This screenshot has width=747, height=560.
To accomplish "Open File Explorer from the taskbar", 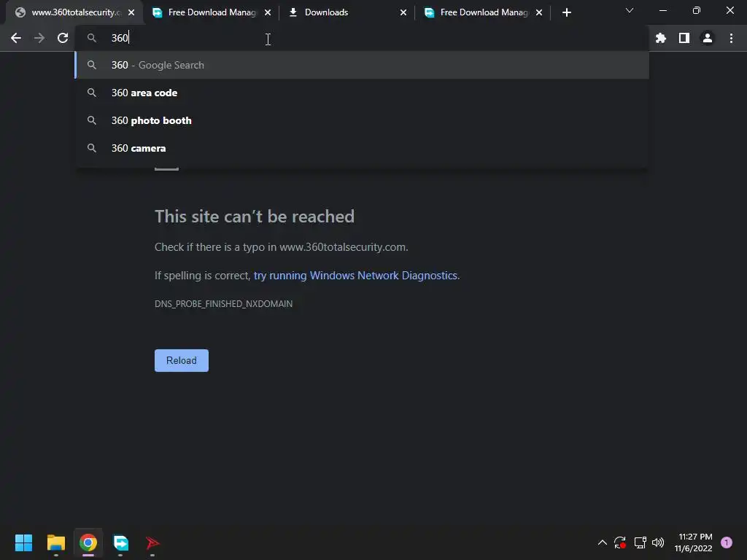I will pos(55,542).
